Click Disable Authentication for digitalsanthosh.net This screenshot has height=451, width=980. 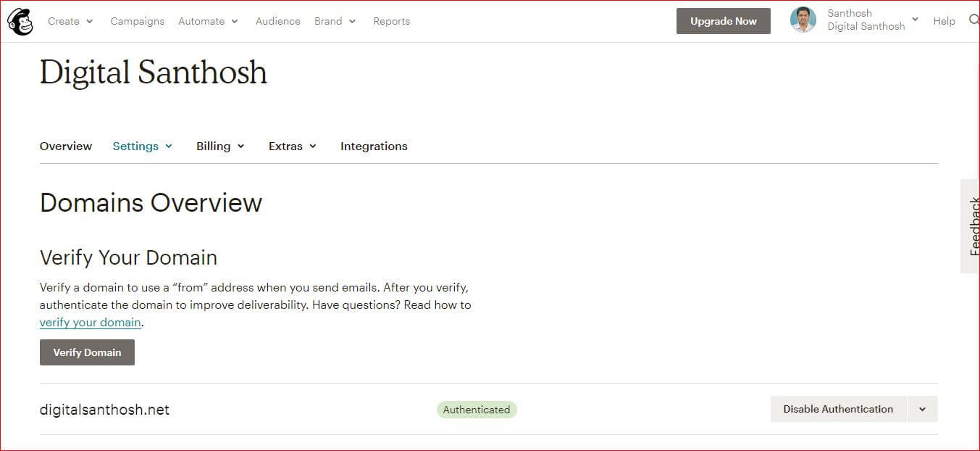tap(838, 409)
